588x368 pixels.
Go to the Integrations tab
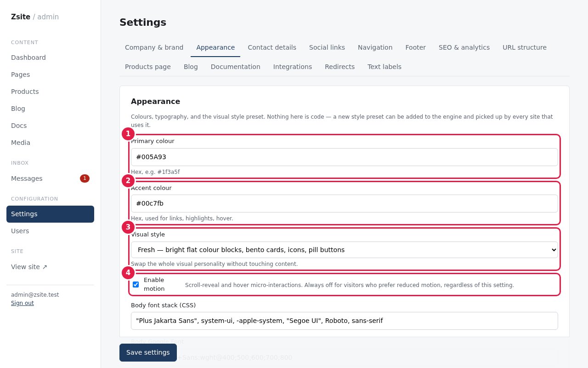point(293,67)
